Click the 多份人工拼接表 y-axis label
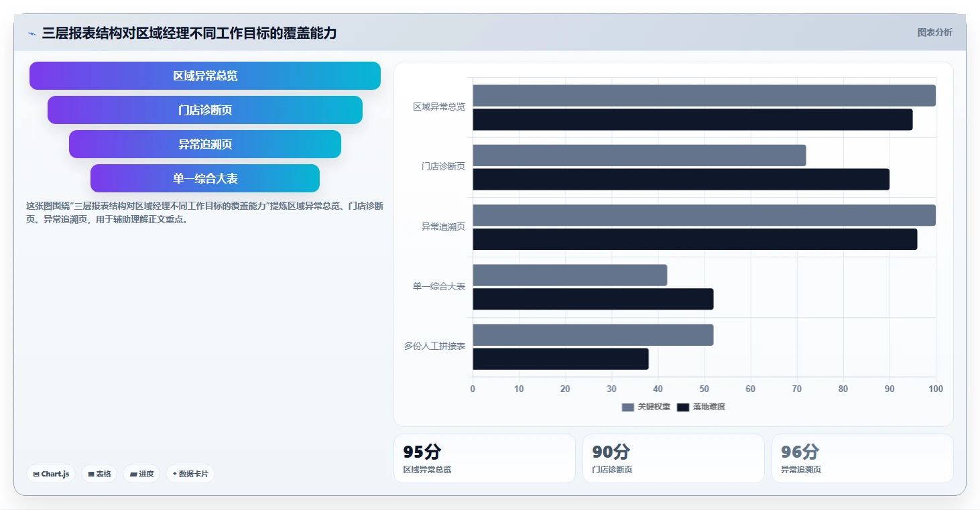This screenshot has height=510, width=980. tap(434, 346)
